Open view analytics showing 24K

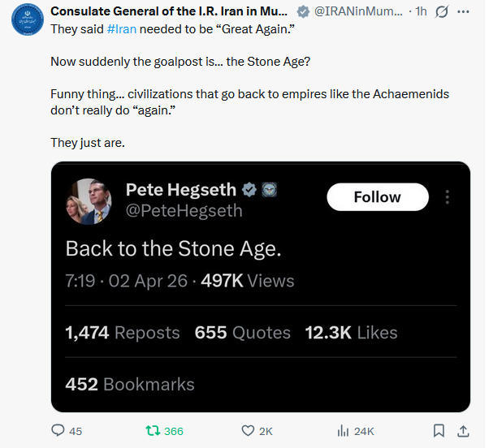(342, 431)
